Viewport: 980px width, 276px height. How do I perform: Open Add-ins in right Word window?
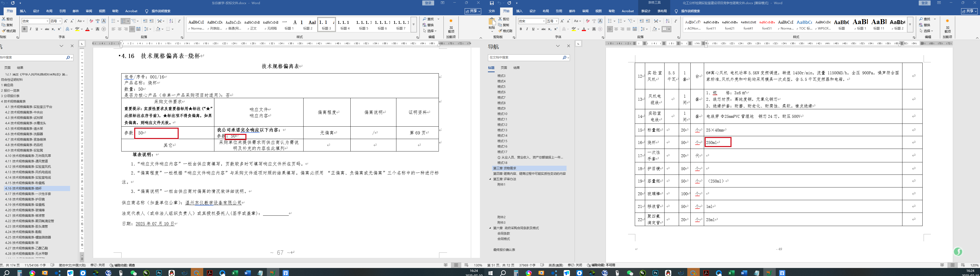click(x=947, y=26)
